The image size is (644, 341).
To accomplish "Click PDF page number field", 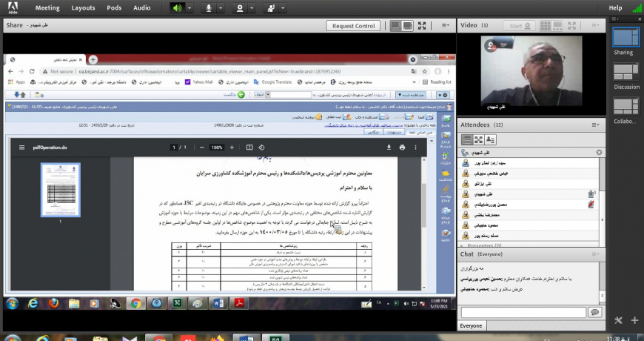I will tap(174, 148).
